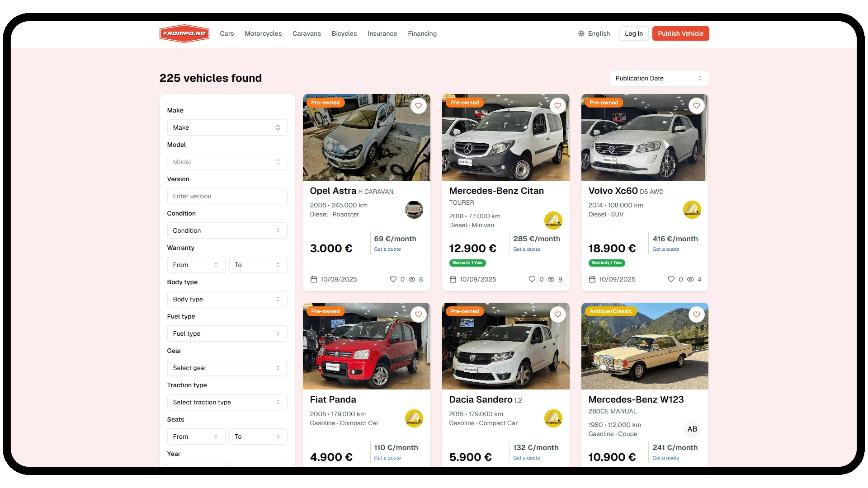Viewport: 868px width, 488px height.
Task: Open the Select traction type dropdown
Action: click(x=227, y=402)
